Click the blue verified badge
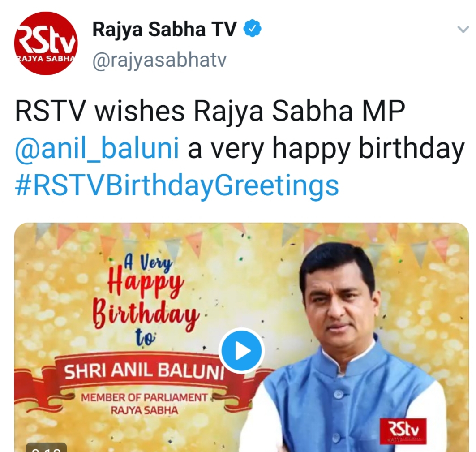Viewport: 476px width, 452px height. (252, 30)
